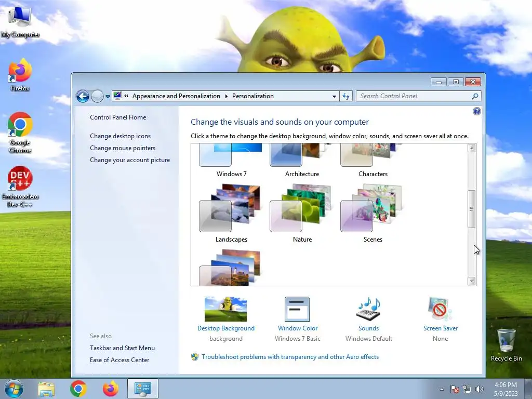Click the Personalization breadcrumb

tap(253, 96)
